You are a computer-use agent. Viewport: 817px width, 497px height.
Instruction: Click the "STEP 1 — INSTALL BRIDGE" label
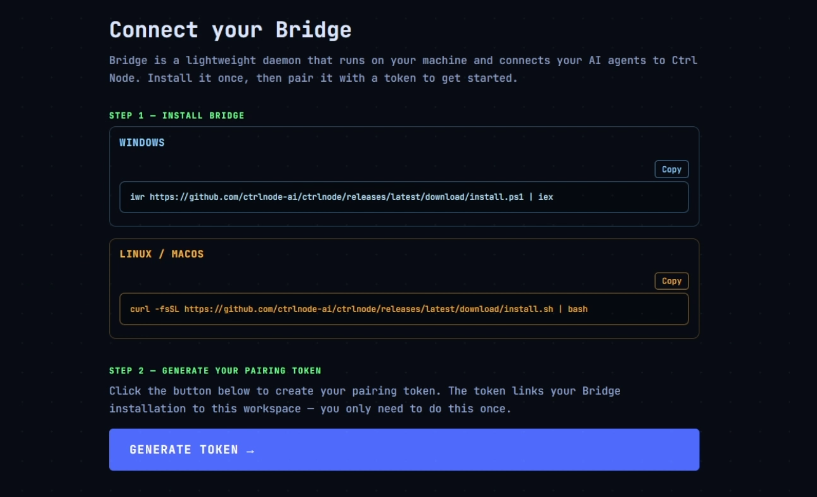point(177,116)
